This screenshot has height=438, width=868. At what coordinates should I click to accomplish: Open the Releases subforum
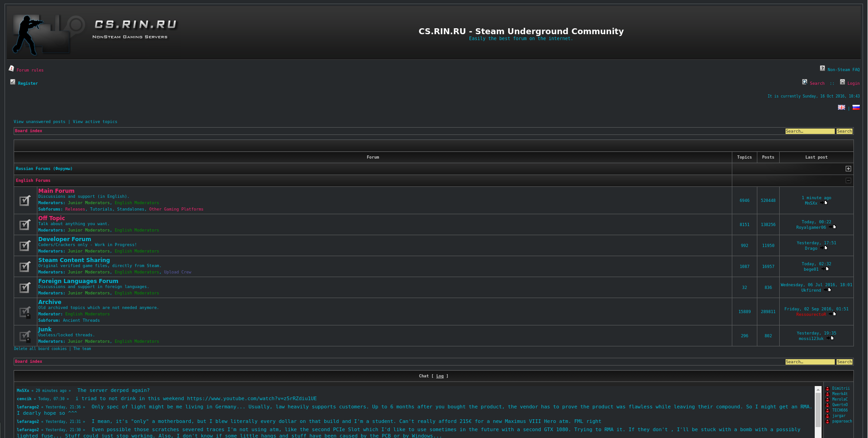75,209
